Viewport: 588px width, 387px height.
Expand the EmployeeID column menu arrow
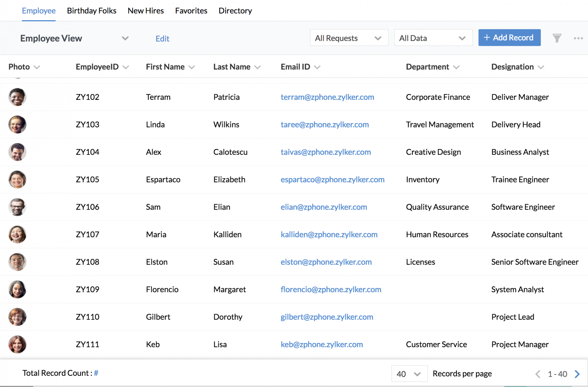(126, 67)
